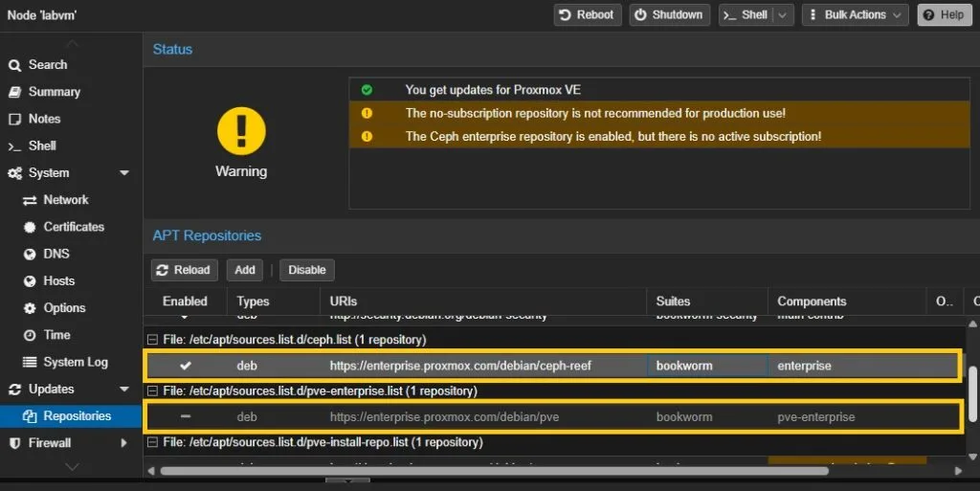980x491 pixels.
Task: Sort by the Enabled column header
Action: pyautogui.click(x=185, y=301)
